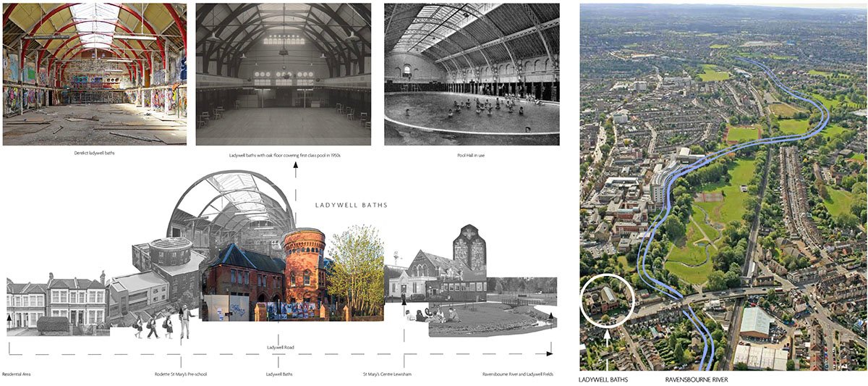Click the 'LADYWELL BATHS' title text
Screen dimensions: 868x386
point(352,206)
